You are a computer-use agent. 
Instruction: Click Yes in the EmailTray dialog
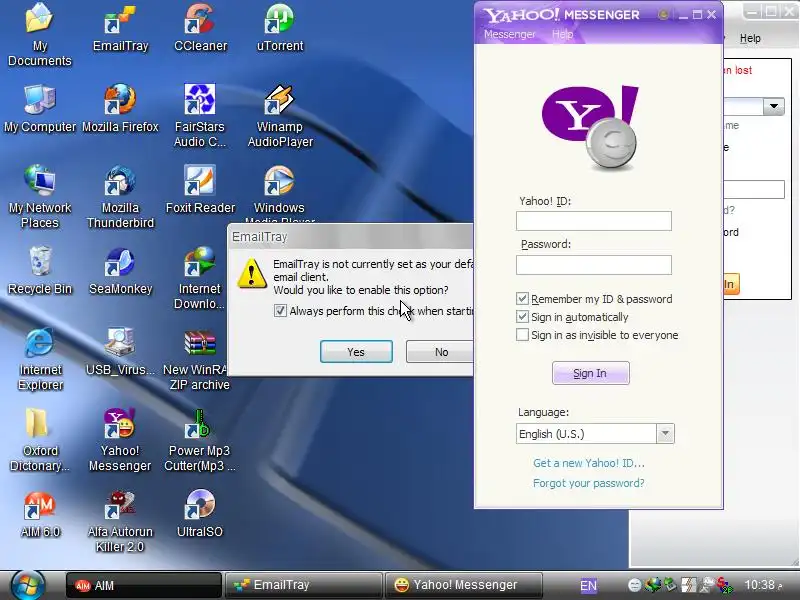pos(356,352)
